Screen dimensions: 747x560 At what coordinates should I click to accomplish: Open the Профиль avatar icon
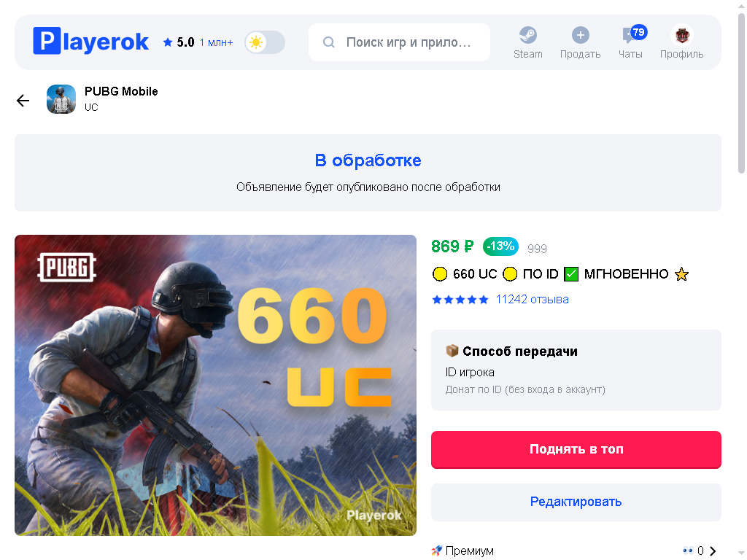point(682,35)
